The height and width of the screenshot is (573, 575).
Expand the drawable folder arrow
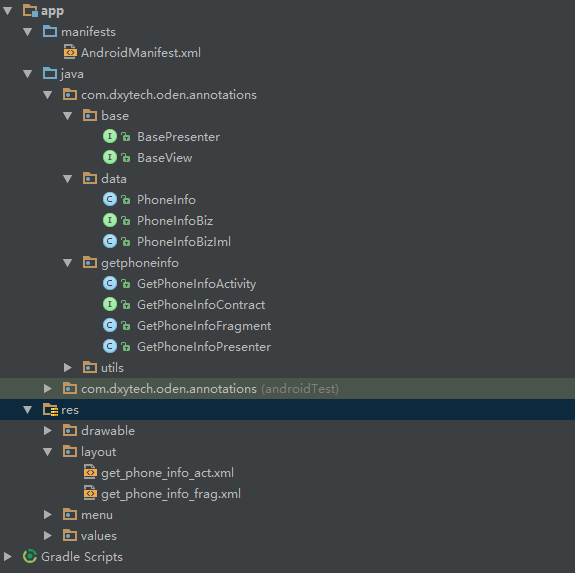48,430
